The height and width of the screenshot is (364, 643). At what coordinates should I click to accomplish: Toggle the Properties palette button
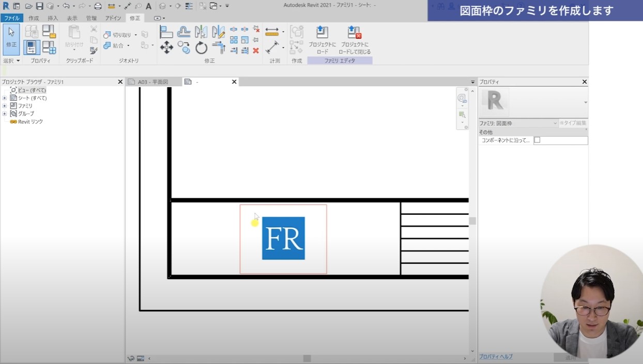pyautogui.click(x=32, y=48)
